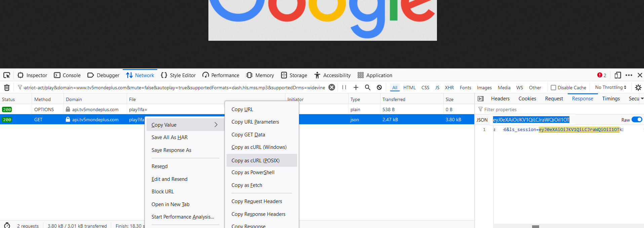This screenshot has height=228, width=644.
Task: Choose Resend in context menu
Action: point(159,166)
